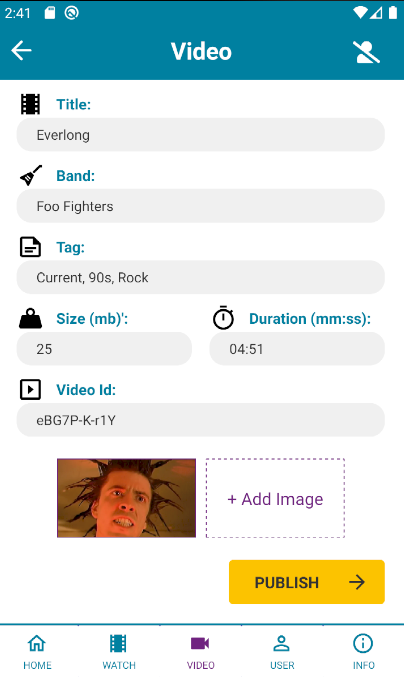Select the Foo Fighters thumbnail image
The width and height of the screenshot is (404, 677).
click(x=126, y=498)
